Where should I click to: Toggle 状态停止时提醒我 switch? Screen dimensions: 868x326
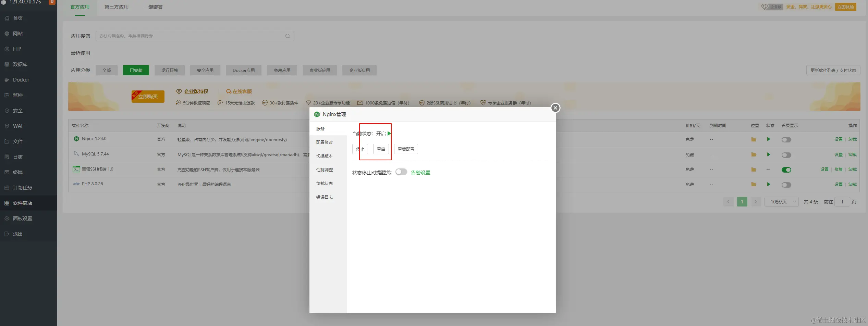401,172
